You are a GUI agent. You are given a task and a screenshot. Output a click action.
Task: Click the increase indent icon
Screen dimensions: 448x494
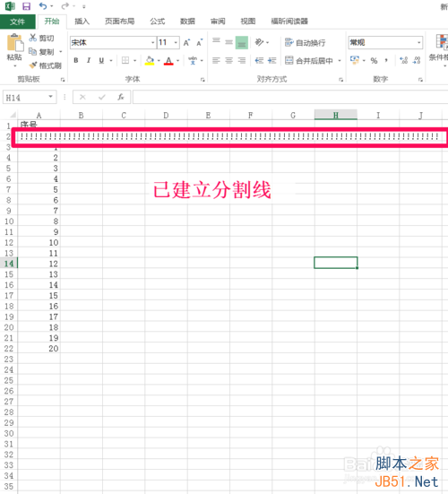coord(272,60)
